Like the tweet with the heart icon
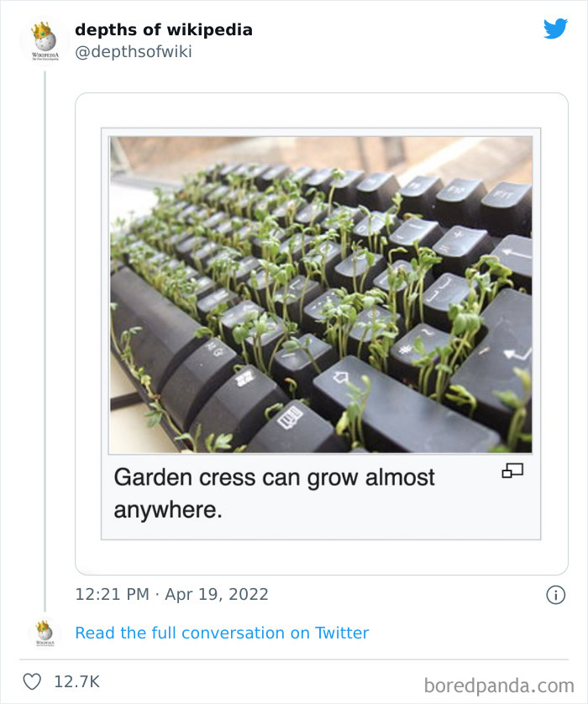This screenshot has width=588, height=704. [x=32, y=681]
